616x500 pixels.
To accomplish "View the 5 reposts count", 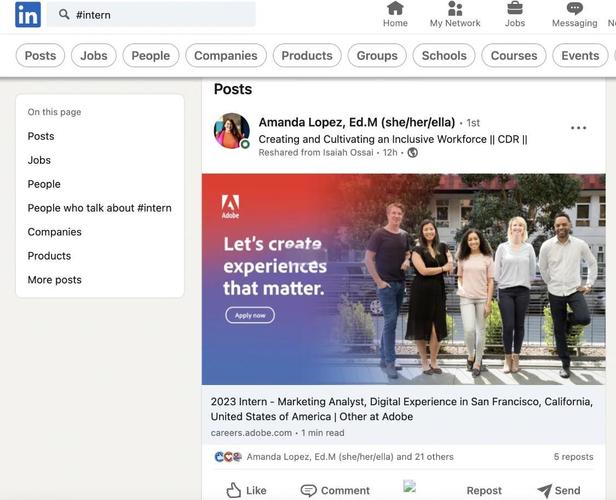I will point(574,457).
